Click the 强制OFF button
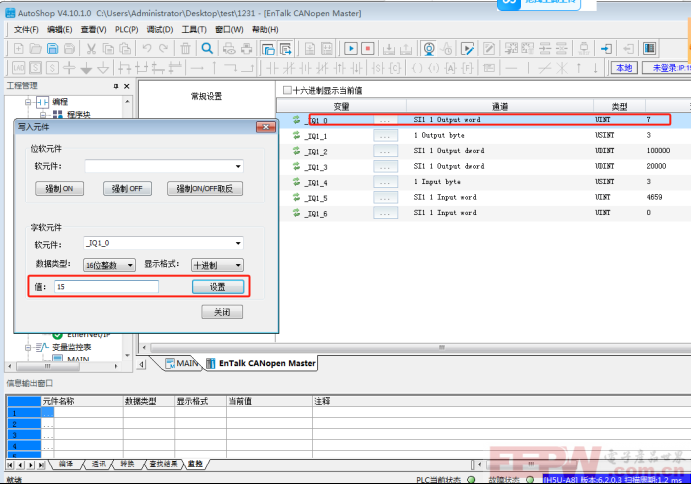Viewport: 691px width, 484px height. pos(127,189)
